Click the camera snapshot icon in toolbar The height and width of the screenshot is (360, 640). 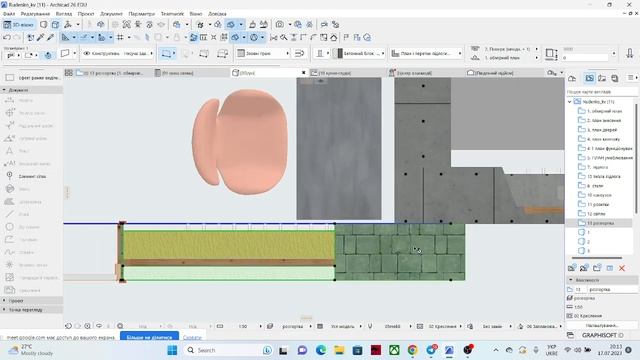280,24
